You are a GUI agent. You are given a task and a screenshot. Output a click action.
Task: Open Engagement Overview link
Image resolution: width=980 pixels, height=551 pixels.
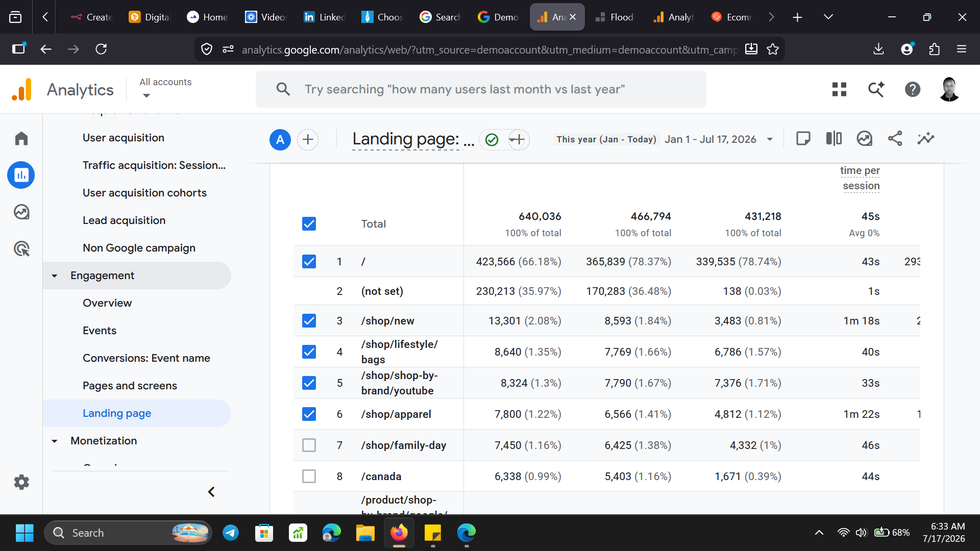[107, 303]
